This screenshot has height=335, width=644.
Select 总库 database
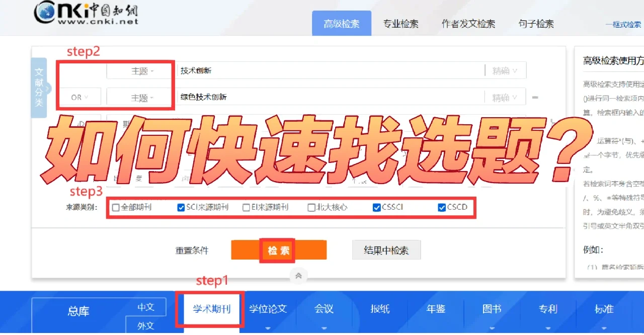tap(78, 311)
